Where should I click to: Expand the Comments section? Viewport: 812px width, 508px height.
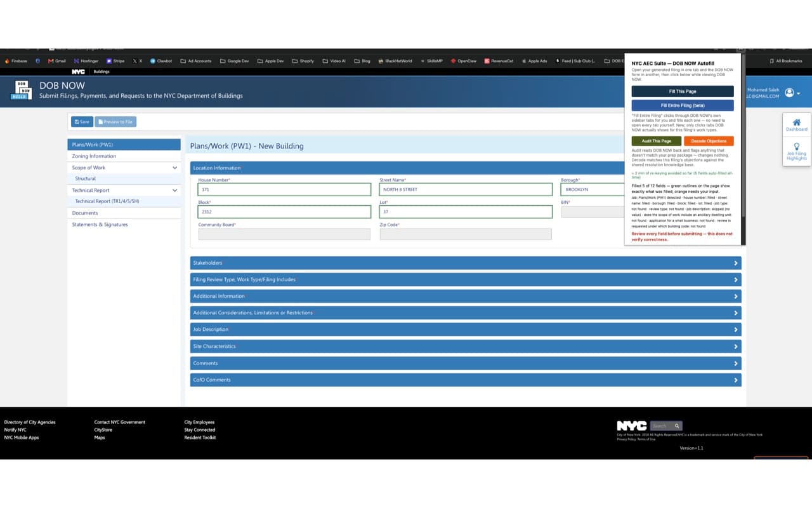pyautogui.click(x=466, y=363)
